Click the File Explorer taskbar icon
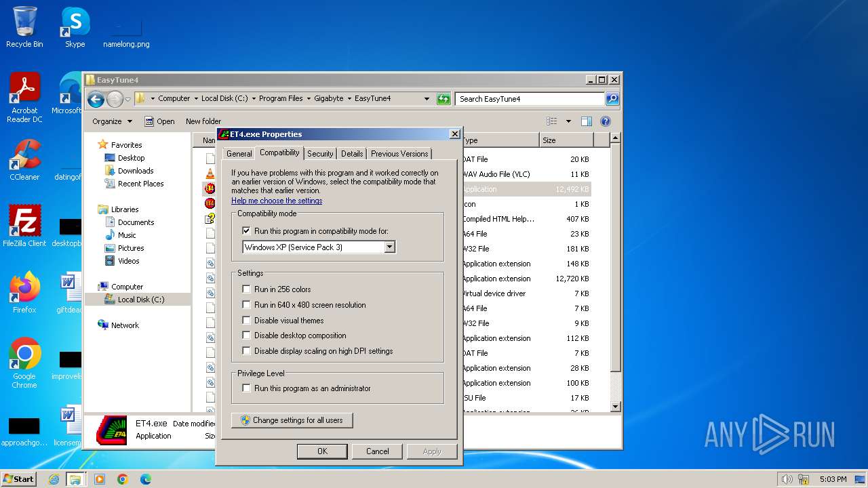This screenshot has width=868, height=488. coord(75,479)
